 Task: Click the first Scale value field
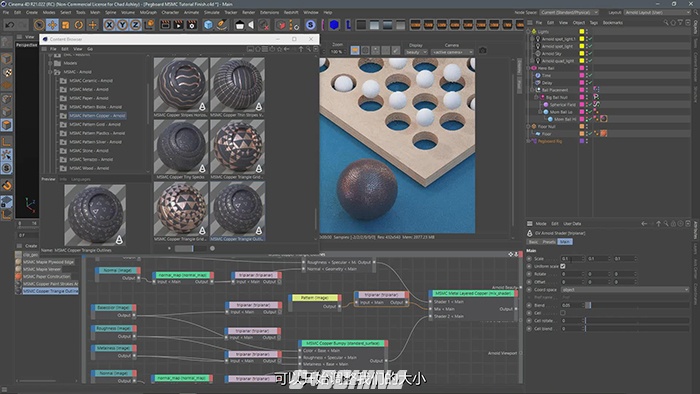pos(572,258)
